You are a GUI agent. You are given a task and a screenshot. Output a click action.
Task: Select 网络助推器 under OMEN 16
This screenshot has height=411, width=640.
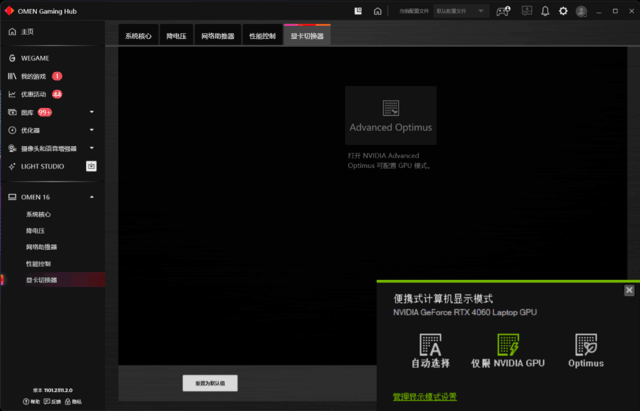pyautogui.click(x=41, y=247)
